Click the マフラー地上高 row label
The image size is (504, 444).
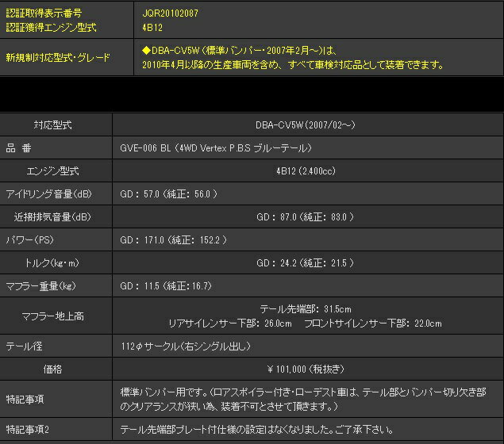coord(52,316)
